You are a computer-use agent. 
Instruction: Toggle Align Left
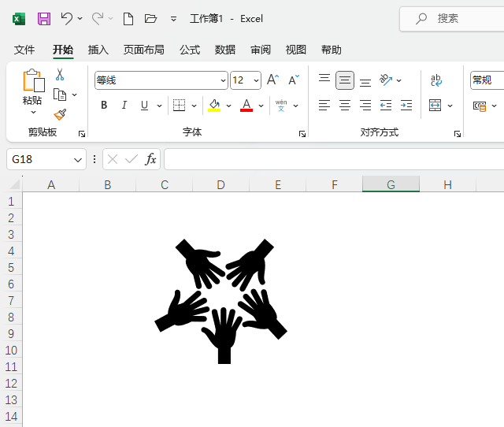coord(324,105)
